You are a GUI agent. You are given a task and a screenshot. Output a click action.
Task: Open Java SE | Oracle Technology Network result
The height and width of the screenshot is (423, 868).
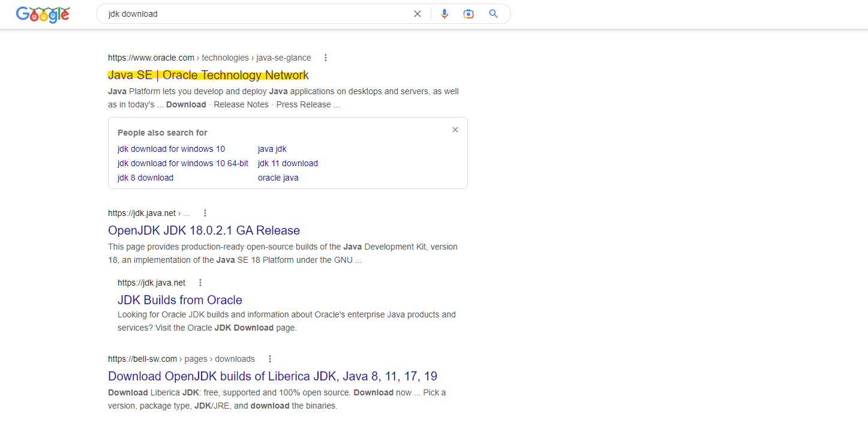pyautogui.click(x=208, y=75)
